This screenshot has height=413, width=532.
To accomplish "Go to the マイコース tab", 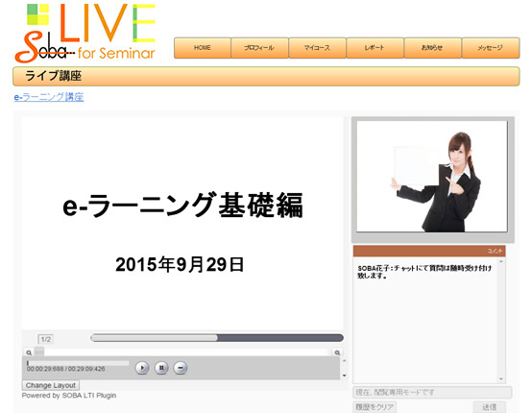I will (317, 48).
